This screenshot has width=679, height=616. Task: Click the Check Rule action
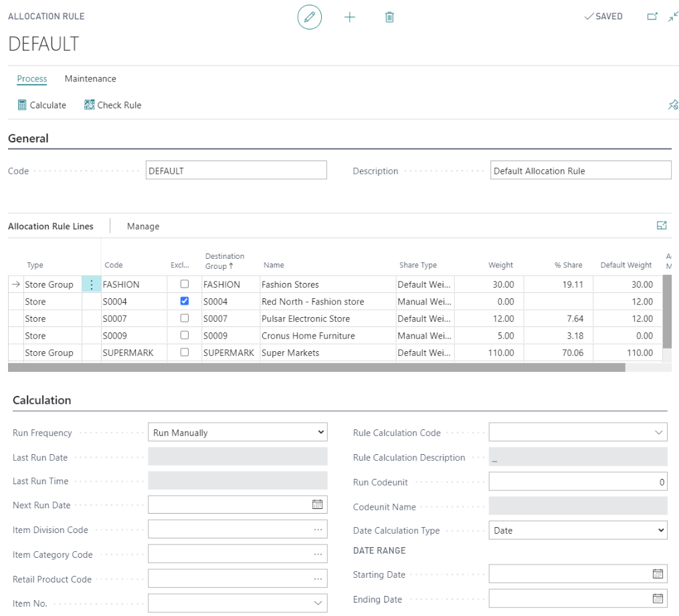(x=112, y=105)
